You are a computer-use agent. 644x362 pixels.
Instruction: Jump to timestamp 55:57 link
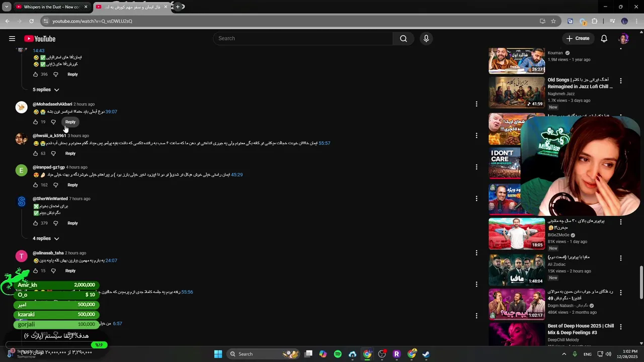click(x=325, y=143)
